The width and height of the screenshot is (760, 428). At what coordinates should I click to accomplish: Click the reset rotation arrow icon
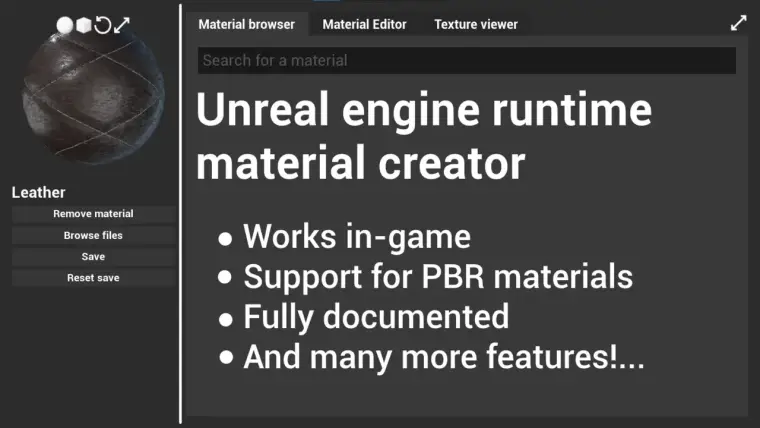click(103, 25)
